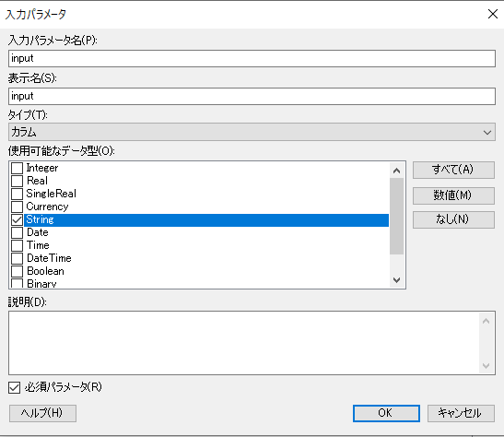Click the すべて(A) button
Image resolution: width=504 pixels, height=437 pixels.
point(453,170)
